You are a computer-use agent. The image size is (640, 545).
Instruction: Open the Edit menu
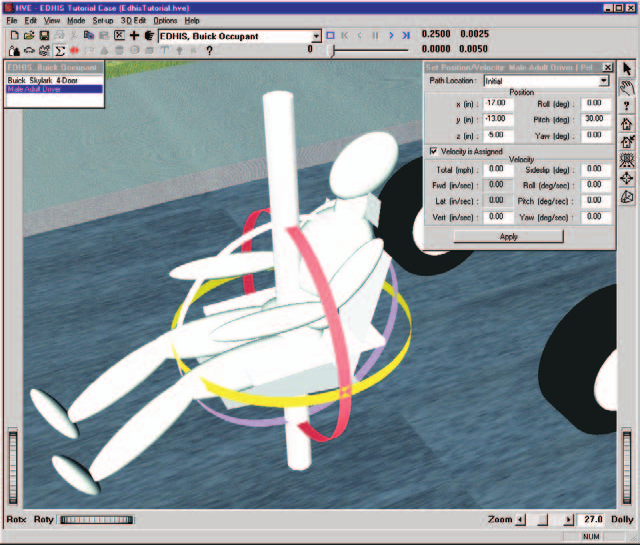(x=31, y=20)
